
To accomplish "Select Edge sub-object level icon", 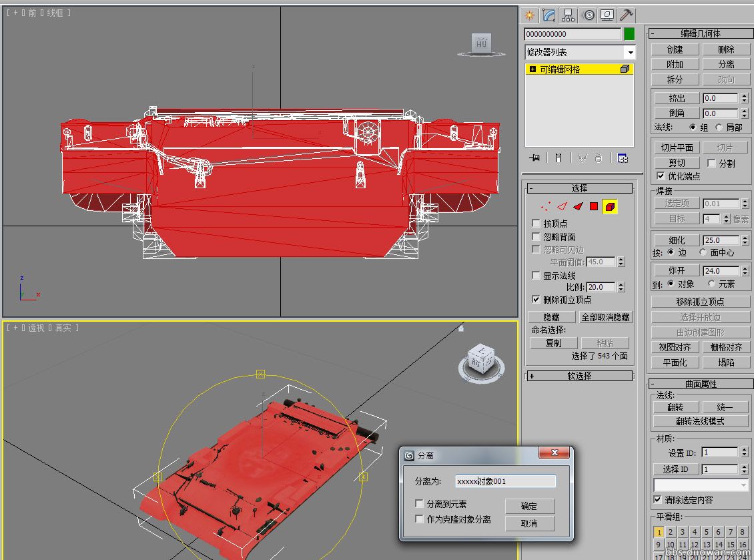I will [x=562, y=207].
